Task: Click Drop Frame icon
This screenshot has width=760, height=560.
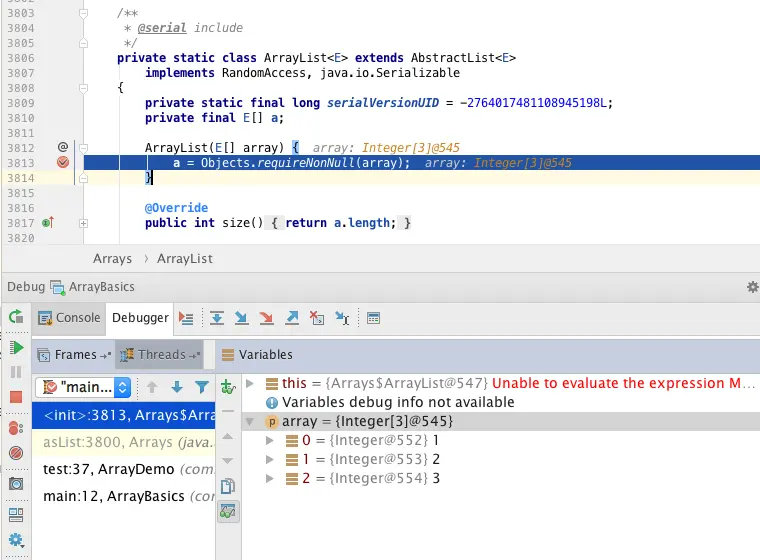Action: tap(317, 319)
